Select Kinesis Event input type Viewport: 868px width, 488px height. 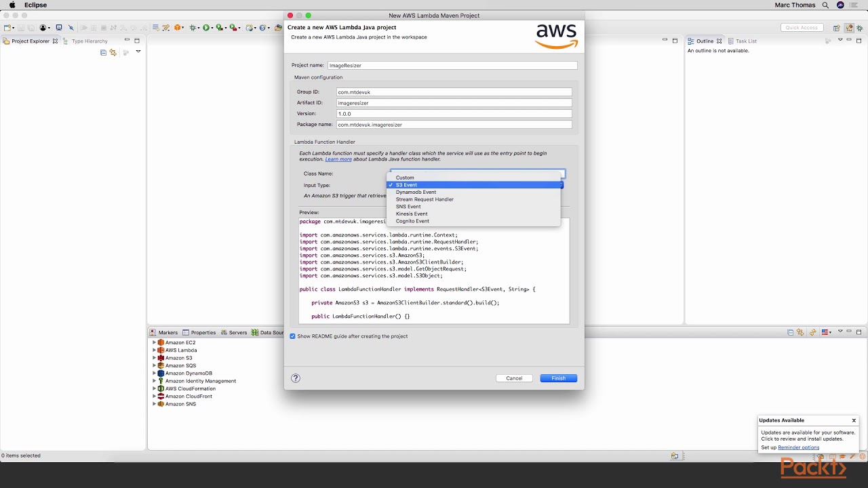coord(473,214)
